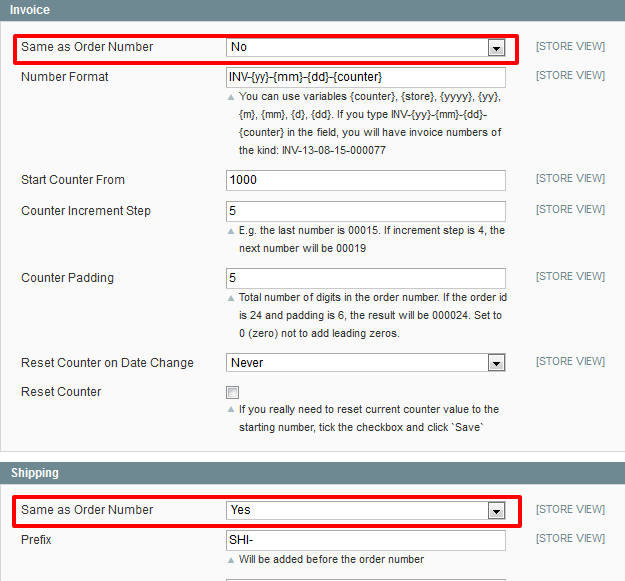625x581 pixels.
Task: Open Invoice 'Same as Order Number' dropdown
Action: (366, 47)
